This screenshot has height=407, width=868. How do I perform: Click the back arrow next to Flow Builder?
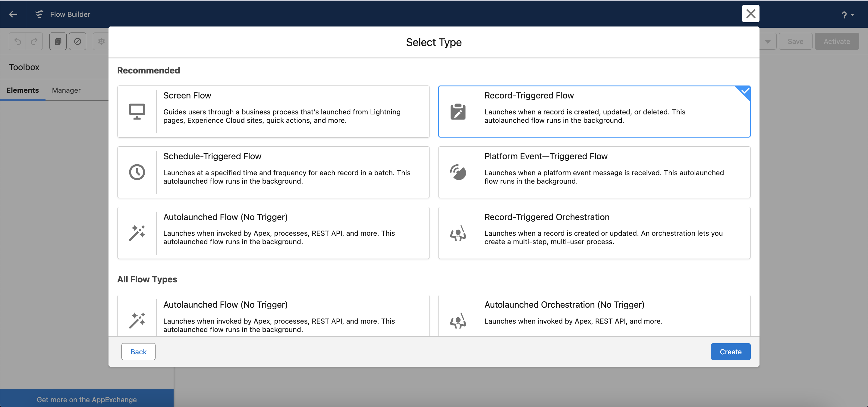tap(13, 14)
